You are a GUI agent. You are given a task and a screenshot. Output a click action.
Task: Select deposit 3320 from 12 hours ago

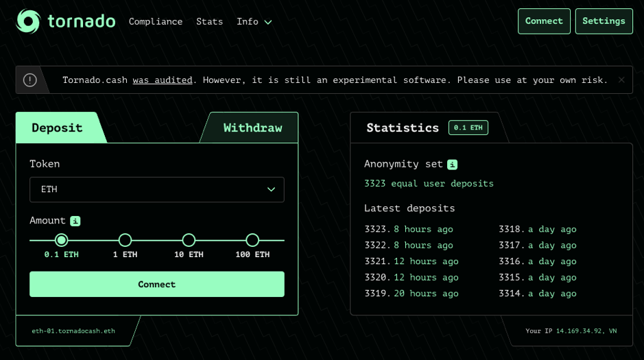point(412,278)
